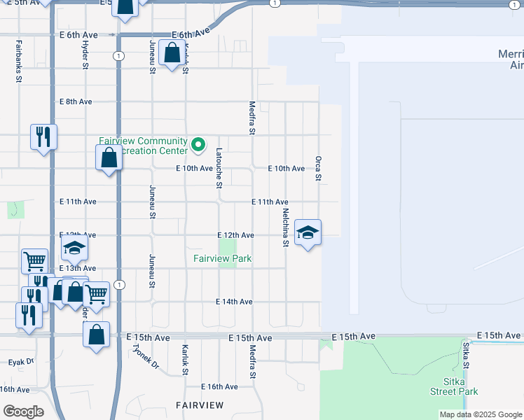Click the FAIRVIEW neighborhood label
Image resolution: width=524 pixels, height=420 pixels.
coord(200,405)
